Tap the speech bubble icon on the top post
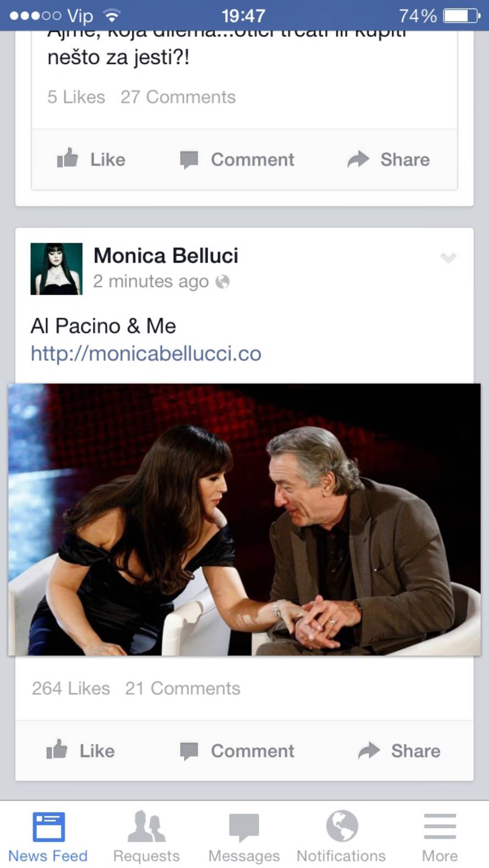 pyautogui.click(x=189, y=160)
